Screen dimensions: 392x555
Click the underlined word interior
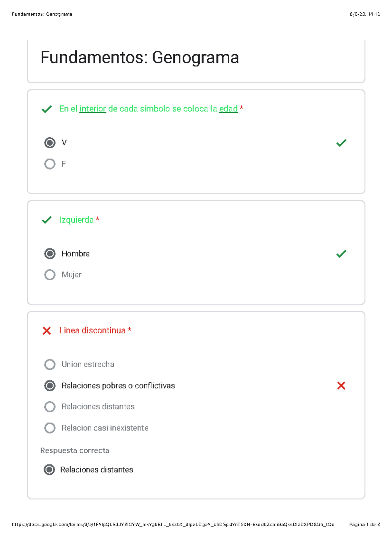[x=93, y=109]
